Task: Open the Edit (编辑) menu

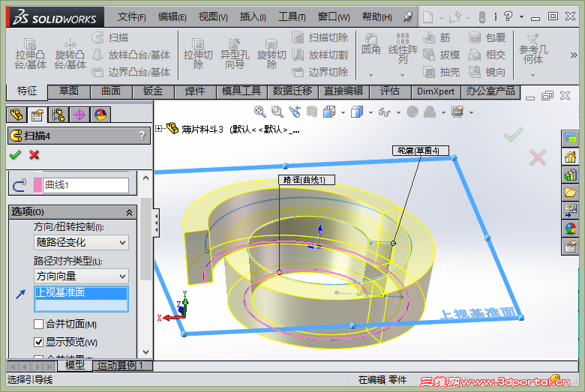Action: click(x=172, y=16)
